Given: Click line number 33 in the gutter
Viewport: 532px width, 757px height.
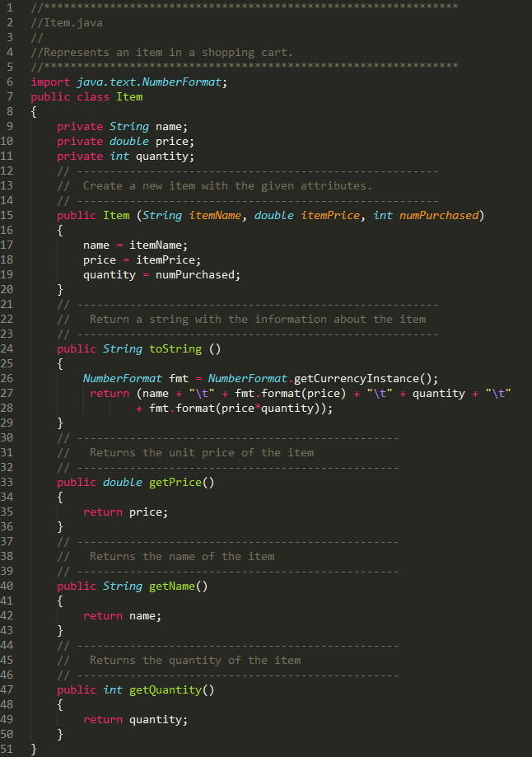Looking at the screenshot, I should coord(7,482).
